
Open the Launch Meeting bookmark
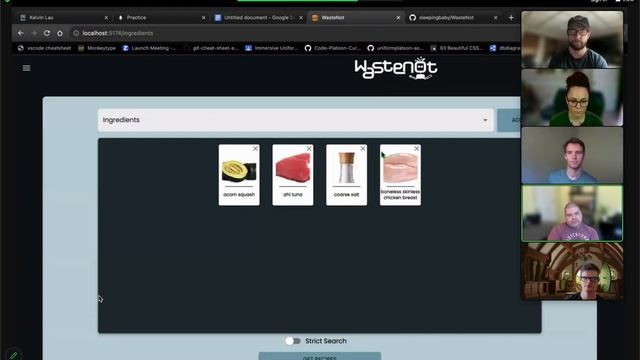[149, 48]
